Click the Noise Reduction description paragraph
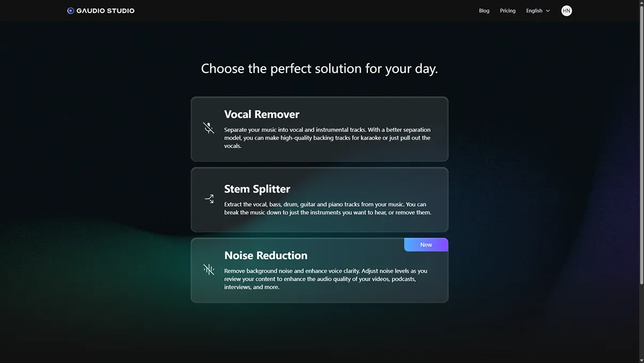This screenshot has width=644, height=363. click(325, 279)
